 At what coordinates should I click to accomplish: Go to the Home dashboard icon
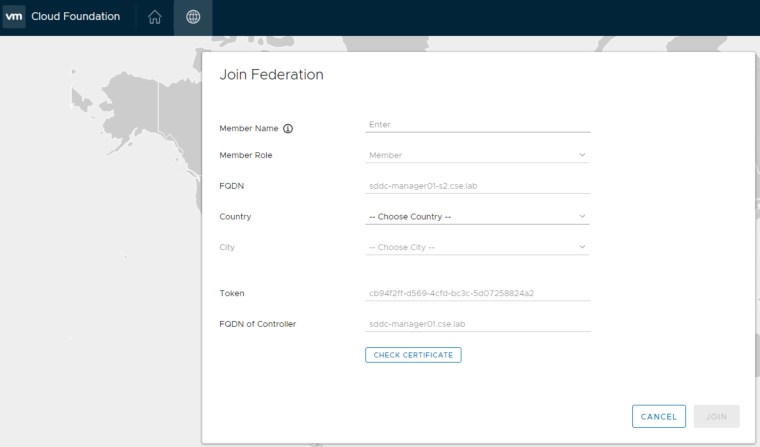(x=154, y=17)
